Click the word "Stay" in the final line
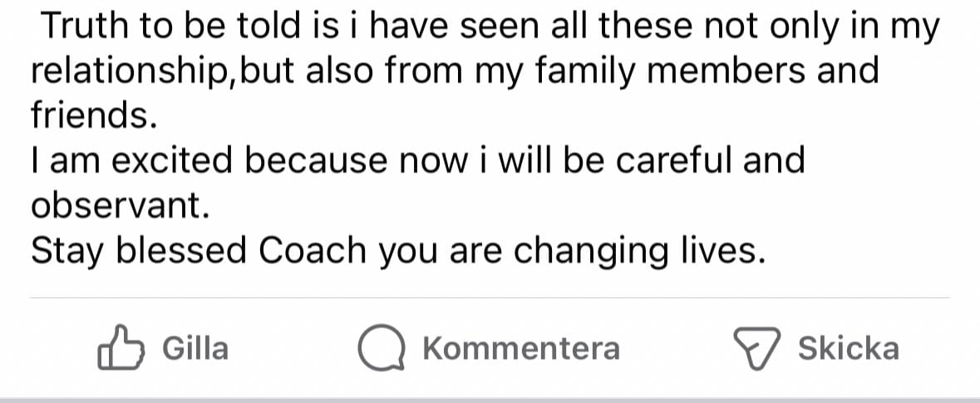The image size is (980, 403). (x=68, y=251)
